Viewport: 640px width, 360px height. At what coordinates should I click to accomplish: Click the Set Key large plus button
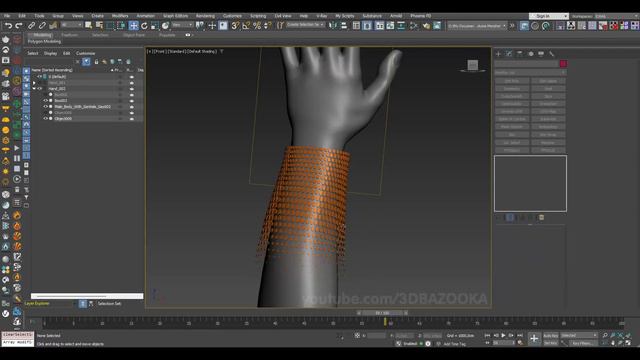pyautogui.click(x=534, y=338)
